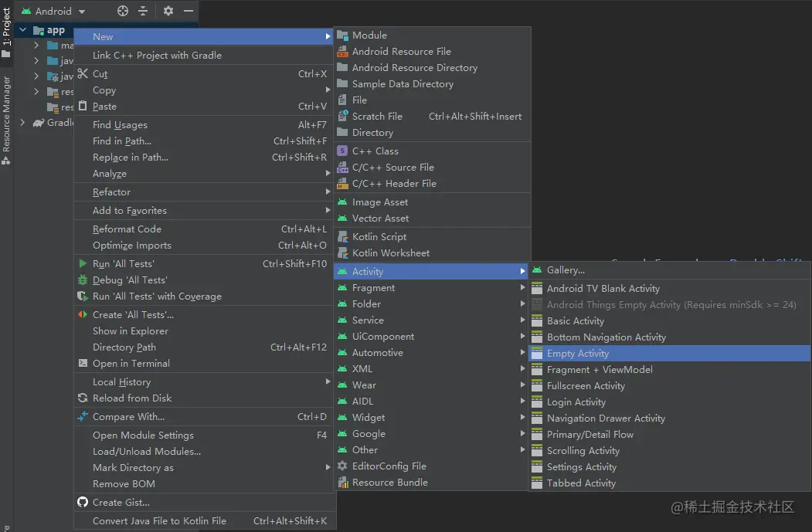Open the Android view dropdown
812x532 pixels.
tap(53, 11)
